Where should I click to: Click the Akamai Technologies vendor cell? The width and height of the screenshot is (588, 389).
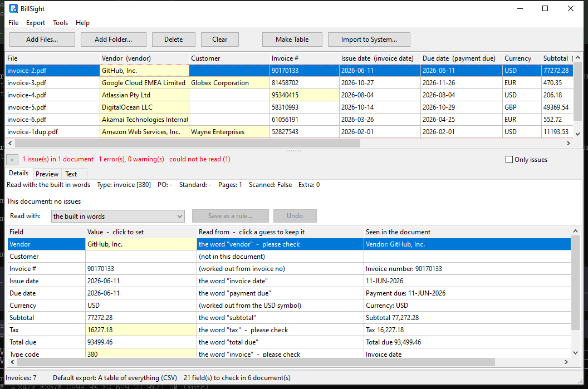[x=144, y=120]
